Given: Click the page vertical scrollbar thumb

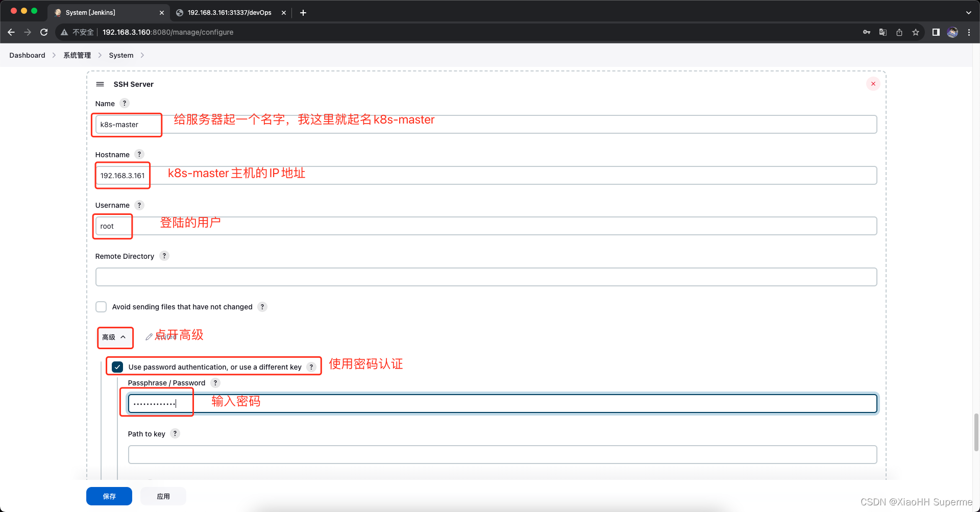Looking at the screenshot, I should pos(976,432).
